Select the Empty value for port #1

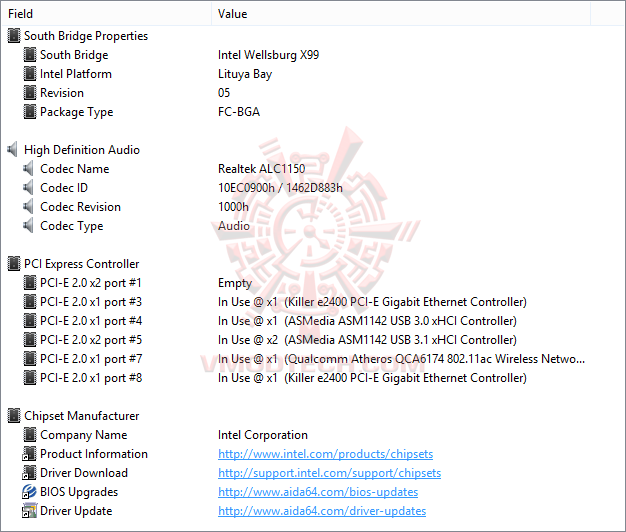[x=235, y=283]
